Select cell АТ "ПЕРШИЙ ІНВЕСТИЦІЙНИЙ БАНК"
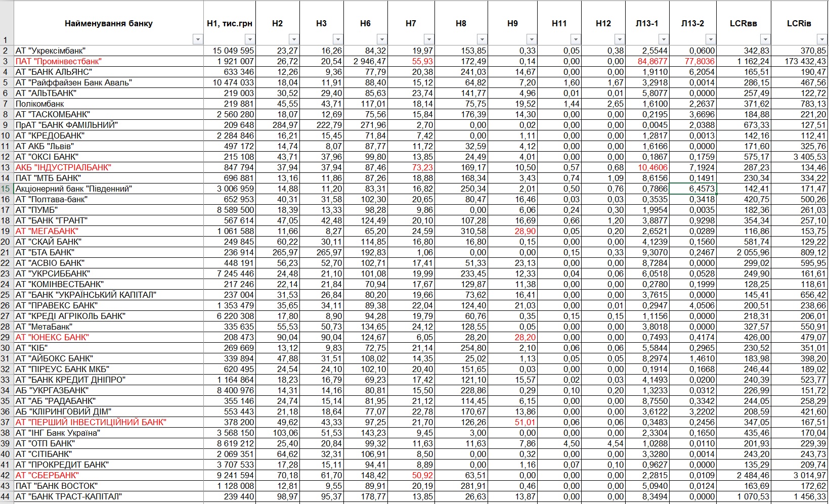Screen dimensions: 829x504 109,422
